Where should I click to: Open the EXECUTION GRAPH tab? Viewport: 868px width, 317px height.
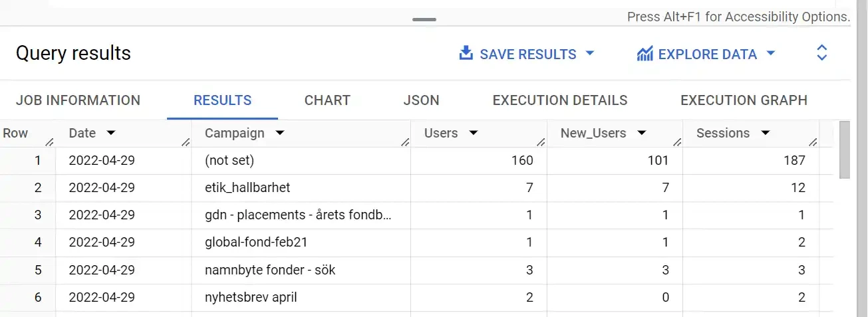coord(744,100)
